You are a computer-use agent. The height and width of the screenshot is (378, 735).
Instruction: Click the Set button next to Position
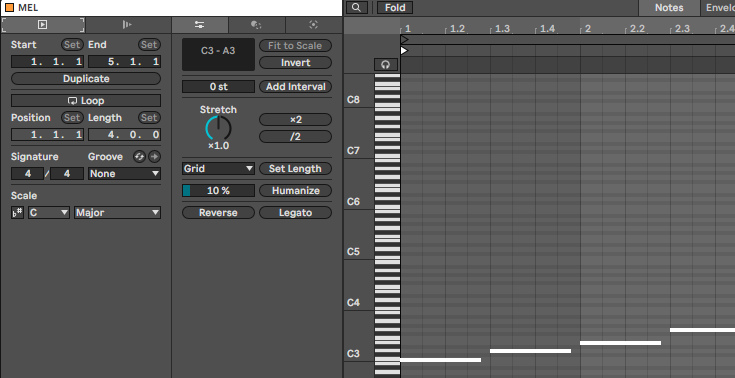point(72,118)
